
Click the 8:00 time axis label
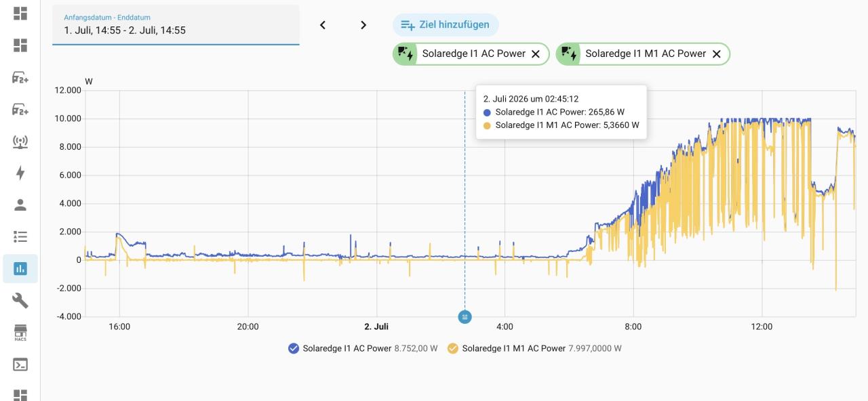633,326
